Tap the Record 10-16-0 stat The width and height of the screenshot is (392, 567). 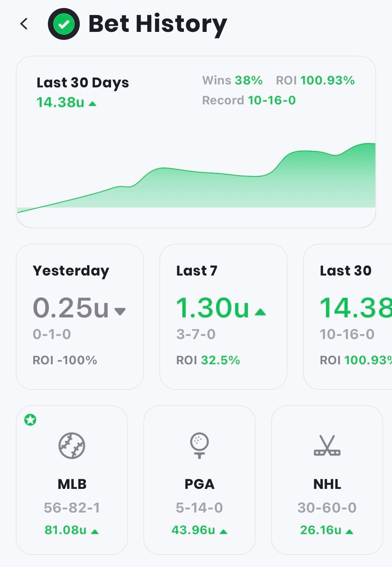click(x=249, y=100)
